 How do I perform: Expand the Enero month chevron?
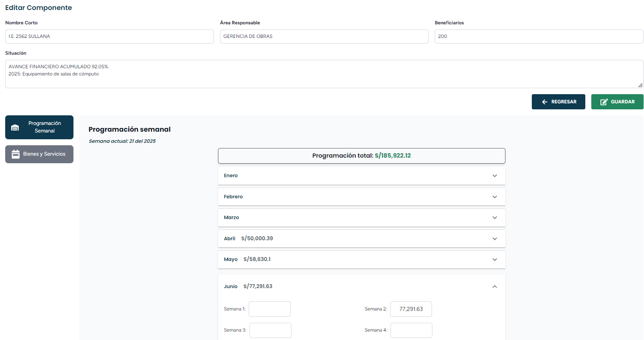[495, 176]
